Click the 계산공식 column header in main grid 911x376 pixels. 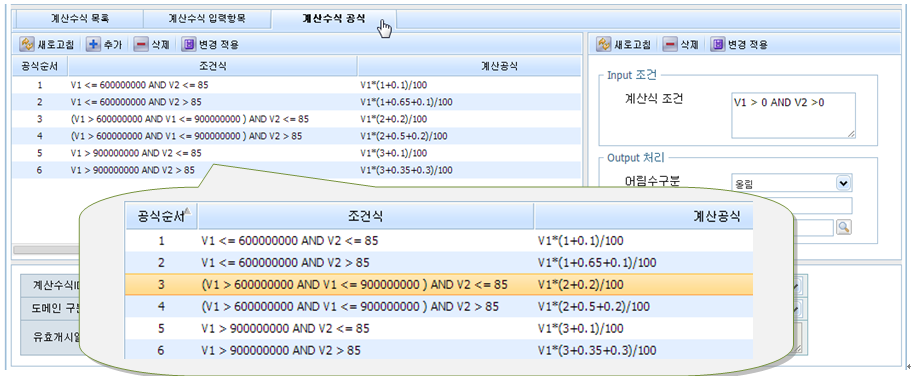point(469,66)
